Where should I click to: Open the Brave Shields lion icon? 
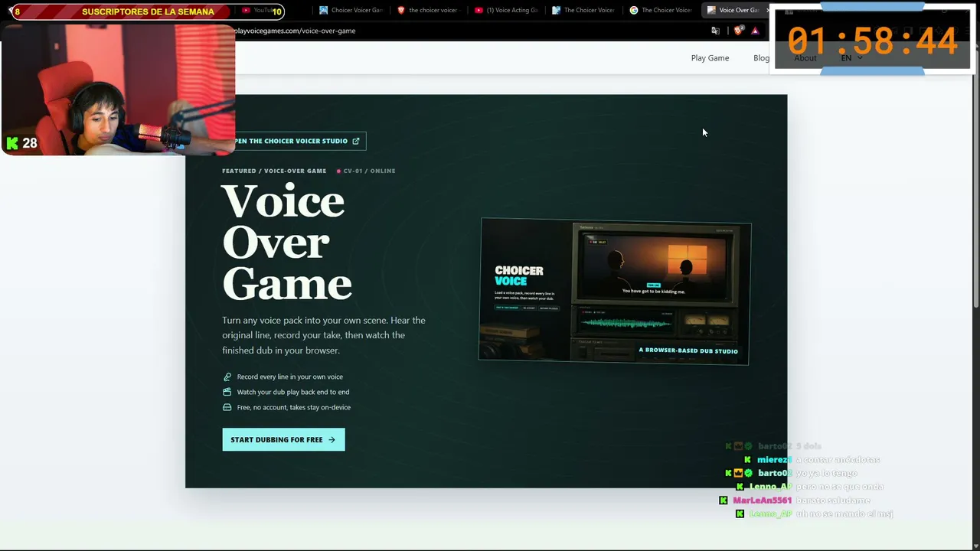point(738,31)
